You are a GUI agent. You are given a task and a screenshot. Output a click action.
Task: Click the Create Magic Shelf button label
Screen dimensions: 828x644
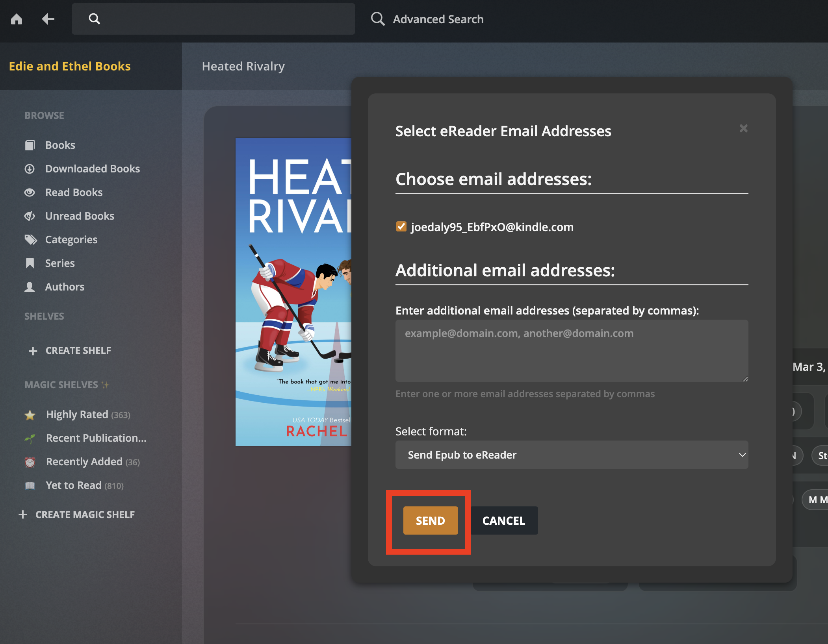pyautogui.click(x=85, y=514)
